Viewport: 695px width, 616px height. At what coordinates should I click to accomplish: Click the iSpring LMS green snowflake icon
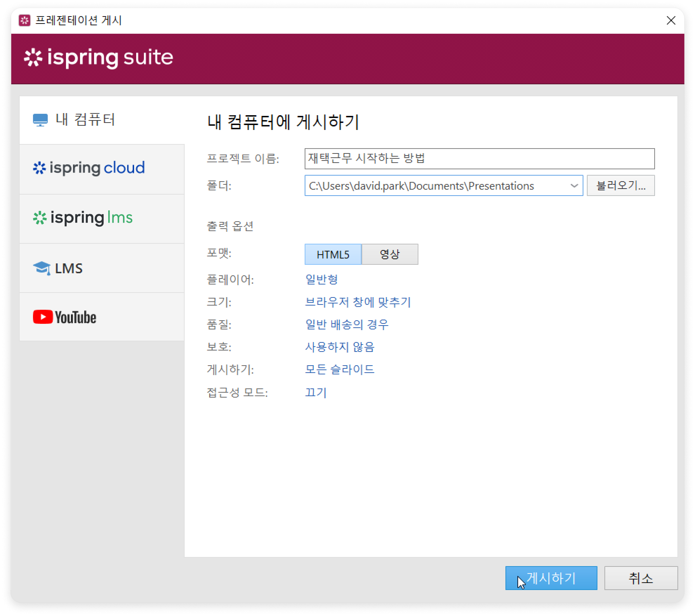point(40,218)
